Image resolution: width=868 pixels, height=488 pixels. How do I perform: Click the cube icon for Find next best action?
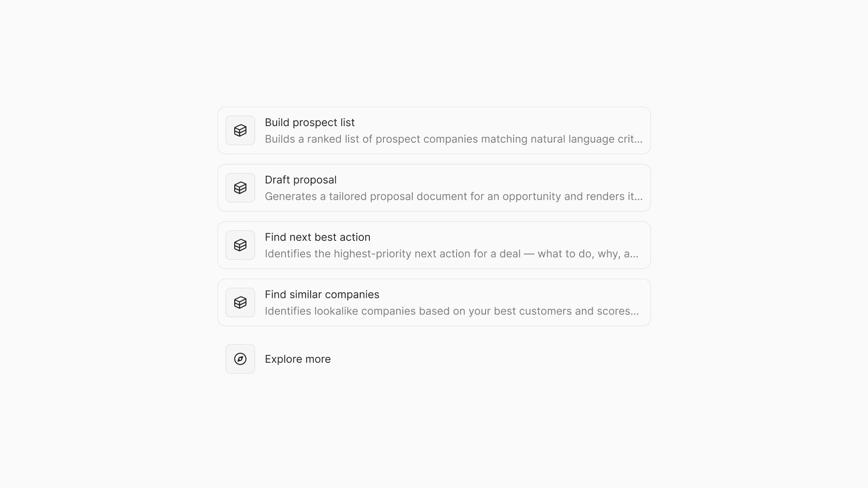pos(240,245)
